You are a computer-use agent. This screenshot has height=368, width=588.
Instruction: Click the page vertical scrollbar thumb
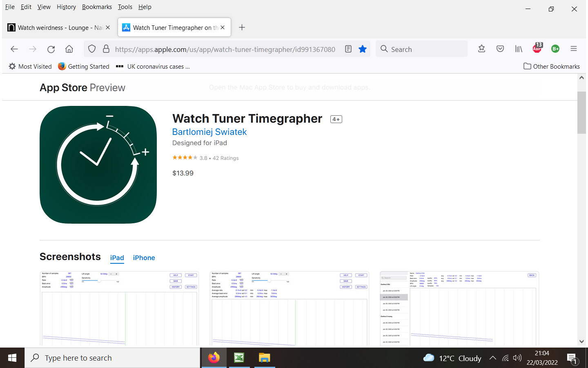[x=581, y=112]
